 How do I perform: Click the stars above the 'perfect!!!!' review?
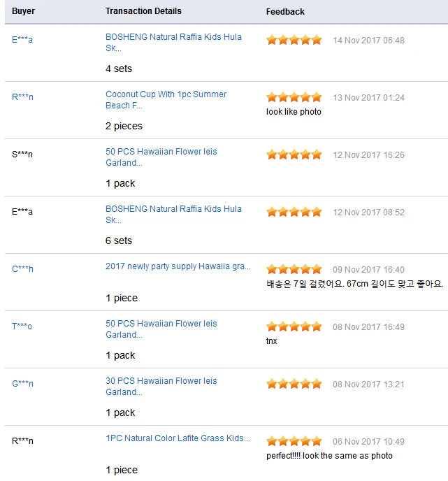coord(294,442)
